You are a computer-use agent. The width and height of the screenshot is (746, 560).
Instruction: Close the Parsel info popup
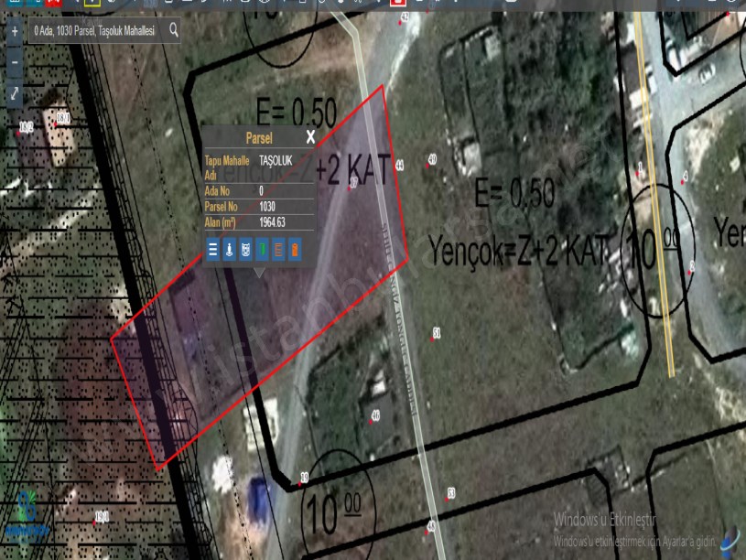click(310, 137)
